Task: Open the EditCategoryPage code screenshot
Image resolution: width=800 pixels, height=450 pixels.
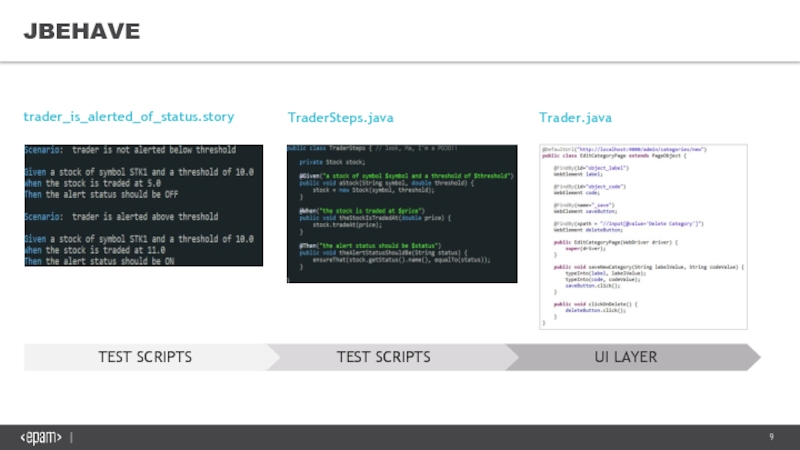Action: [643, 236]
